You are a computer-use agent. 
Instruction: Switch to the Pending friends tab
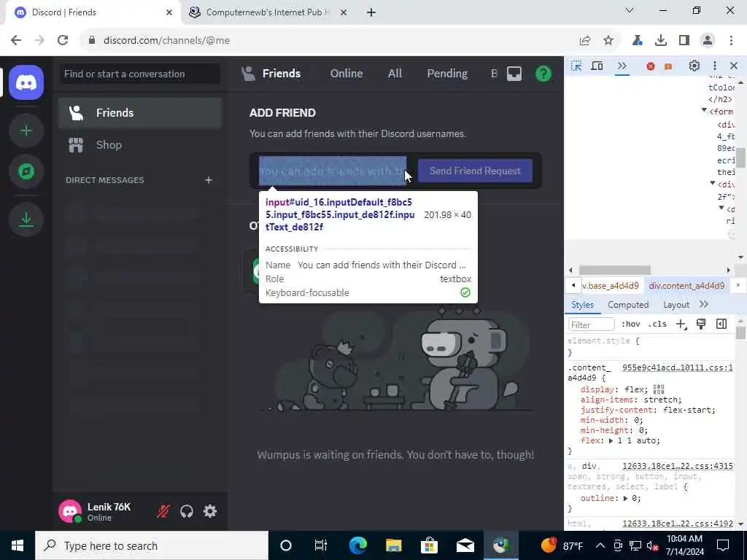(447, 74)
